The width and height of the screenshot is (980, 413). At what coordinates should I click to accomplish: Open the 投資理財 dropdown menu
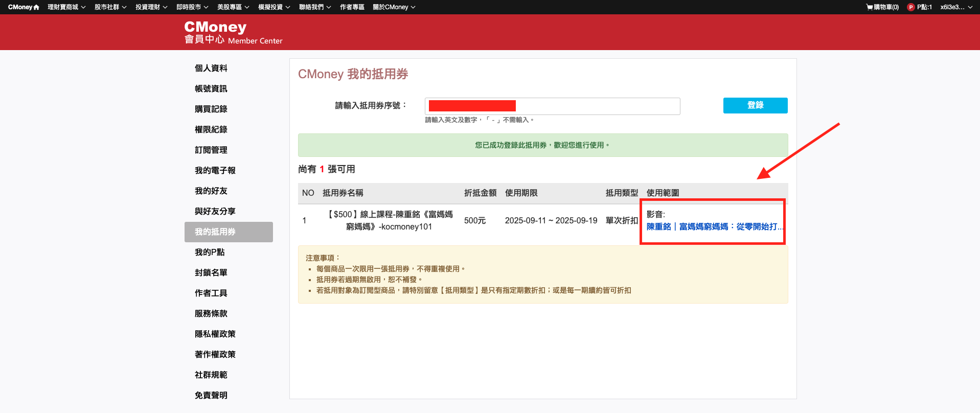(151, 7)
